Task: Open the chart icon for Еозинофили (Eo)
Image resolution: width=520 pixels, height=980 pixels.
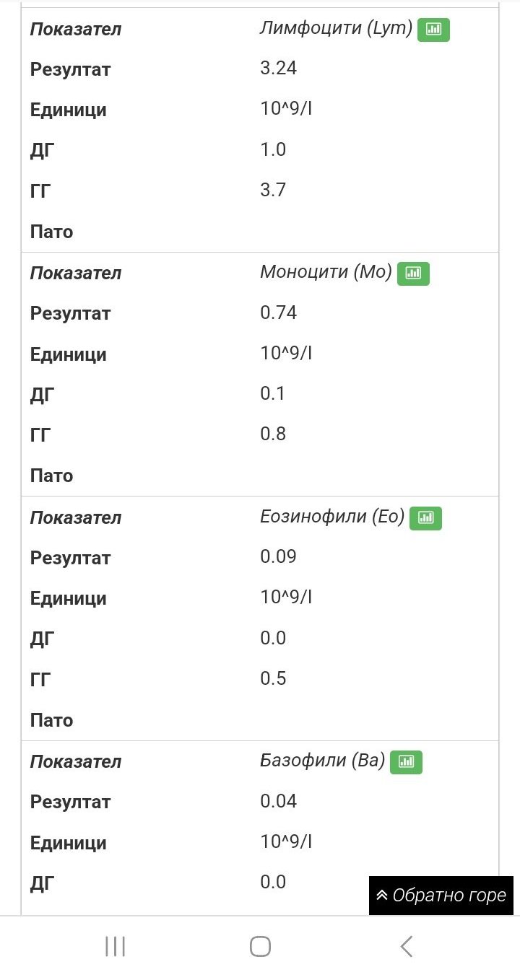Action: (x=425, y=517)
